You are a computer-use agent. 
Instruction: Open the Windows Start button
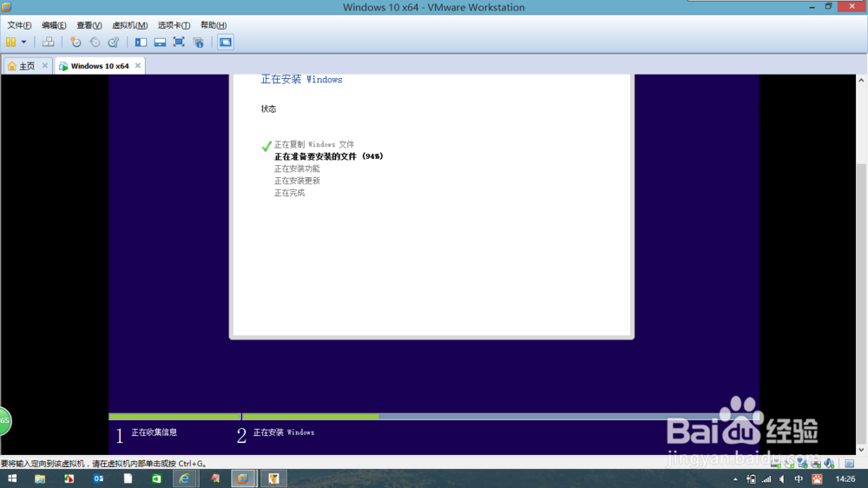(12, 478)
